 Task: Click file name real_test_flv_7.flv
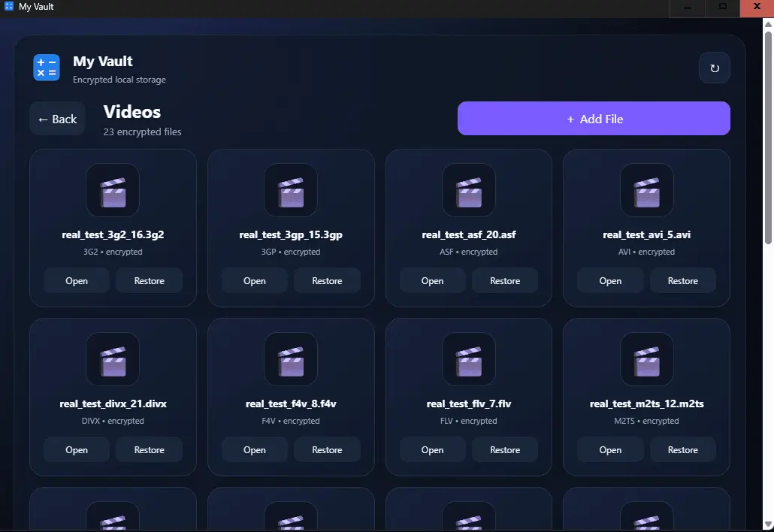point(468,404)
